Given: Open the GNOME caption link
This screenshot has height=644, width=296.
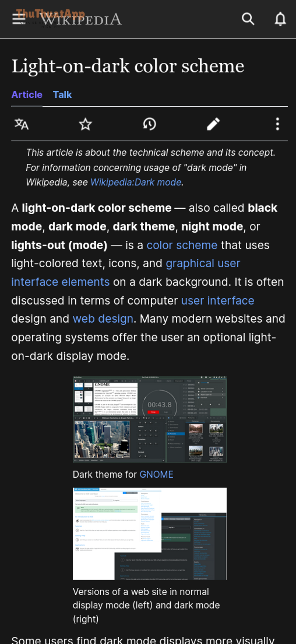Looking at the screenshot, I should tap(157, 474).
